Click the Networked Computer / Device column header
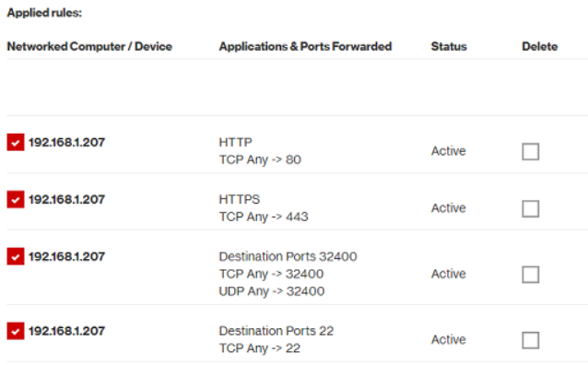588x365 pixels. (89, 46)
